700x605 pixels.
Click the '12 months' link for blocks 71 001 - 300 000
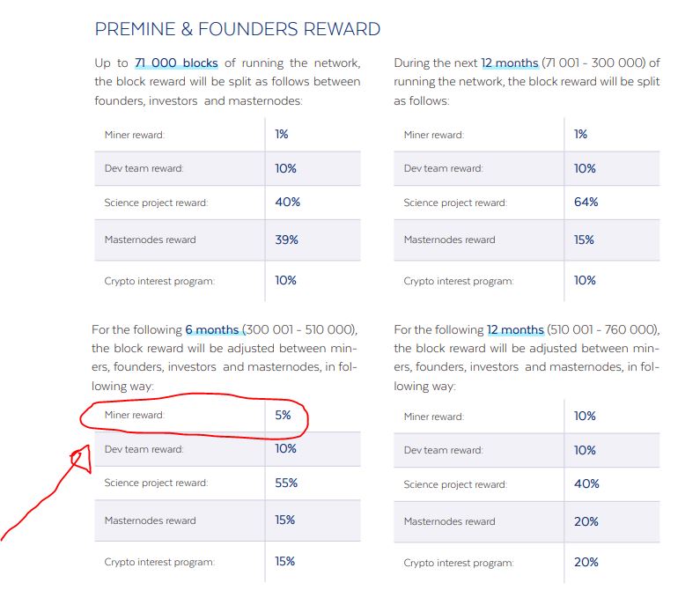(510, 63)
